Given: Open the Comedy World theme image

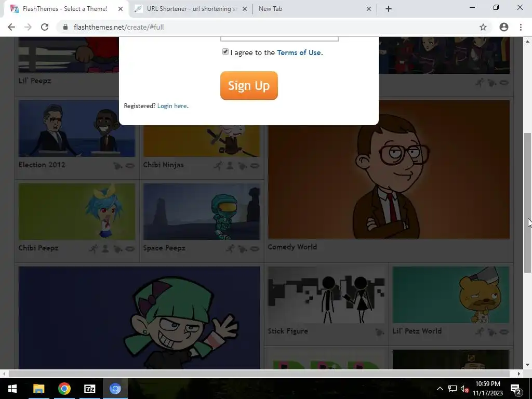Looking at the screenshot, I should point(389,170).
